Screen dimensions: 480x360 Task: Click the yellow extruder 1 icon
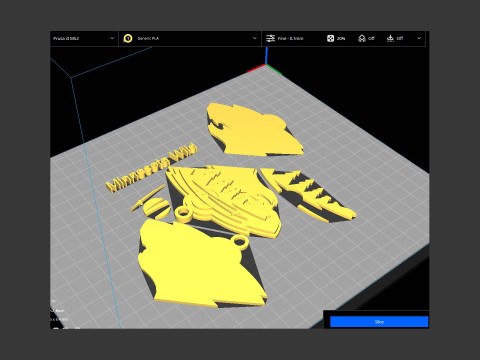click(x=128, y=38)
